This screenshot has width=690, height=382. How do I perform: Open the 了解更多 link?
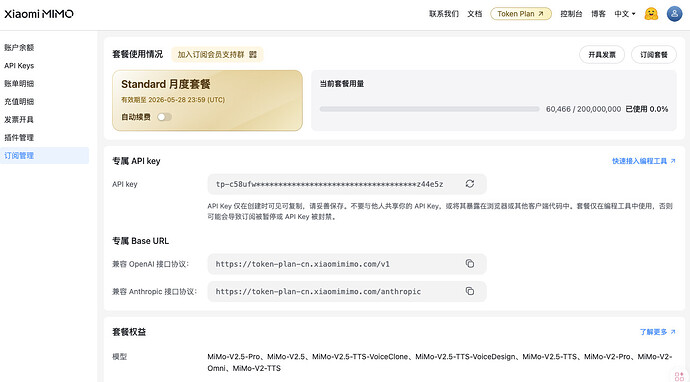pyautogui.click(x=657, y=332)
